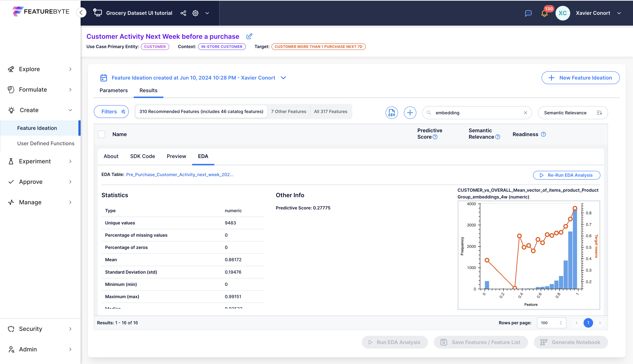This screenshot has width=633, height=364.
Task: Change rows per page 100 selector
Action: [x=551, y=323]
